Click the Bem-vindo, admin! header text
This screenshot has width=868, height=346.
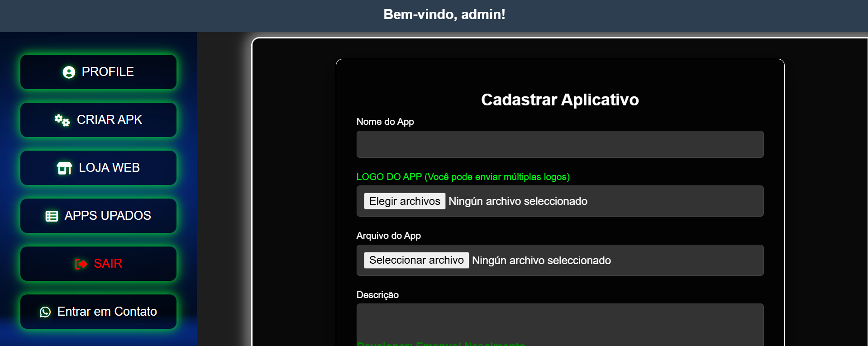tap(444, 14)
